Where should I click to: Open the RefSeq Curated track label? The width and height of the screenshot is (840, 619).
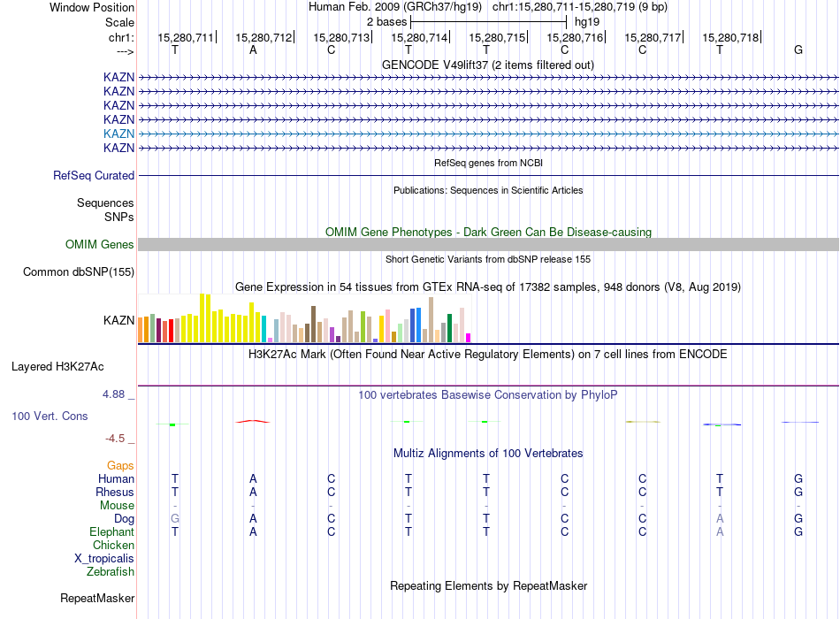pos(94,176)
